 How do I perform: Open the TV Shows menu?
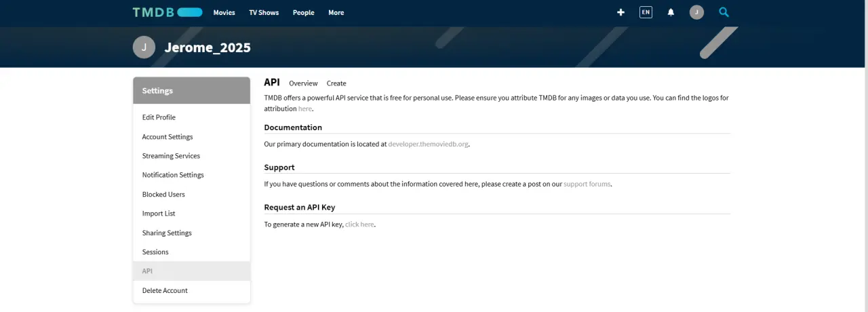click(264, 12)
